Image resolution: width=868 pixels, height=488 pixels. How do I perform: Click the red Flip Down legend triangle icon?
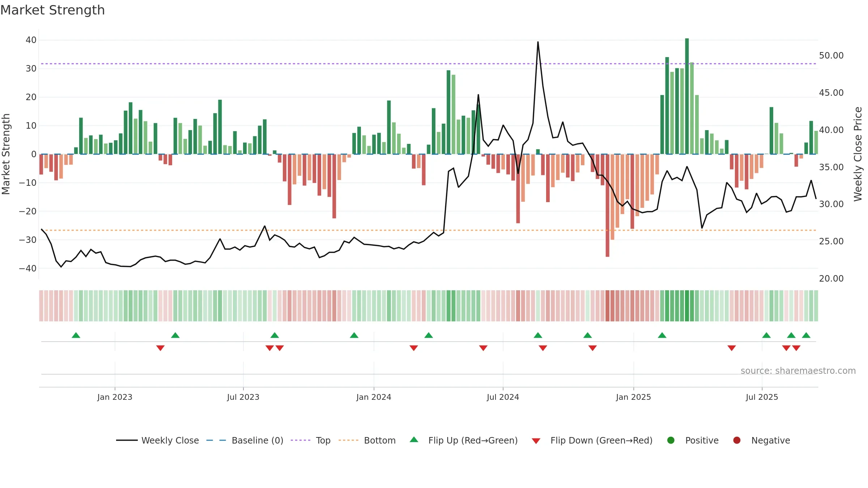click(536, 441)
